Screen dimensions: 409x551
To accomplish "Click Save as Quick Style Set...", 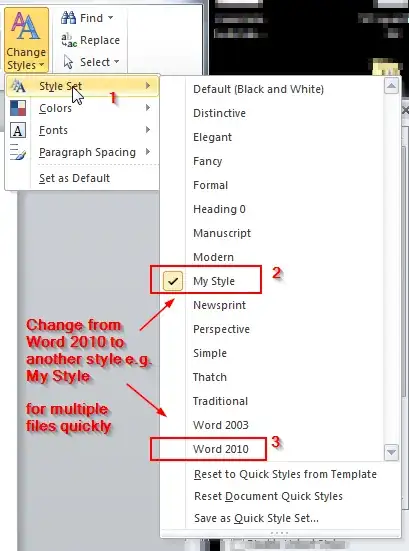I will click(281, 518).
